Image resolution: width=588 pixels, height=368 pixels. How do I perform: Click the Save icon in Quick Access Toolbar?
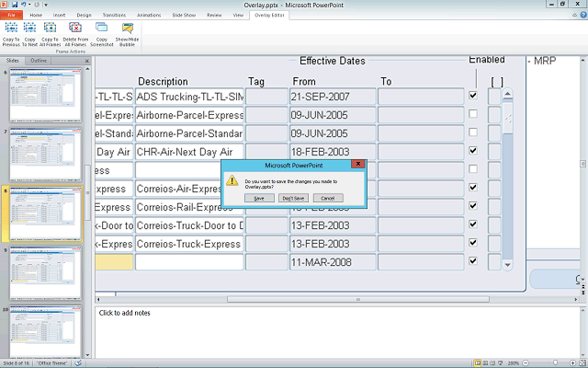(x=16, y=5)
